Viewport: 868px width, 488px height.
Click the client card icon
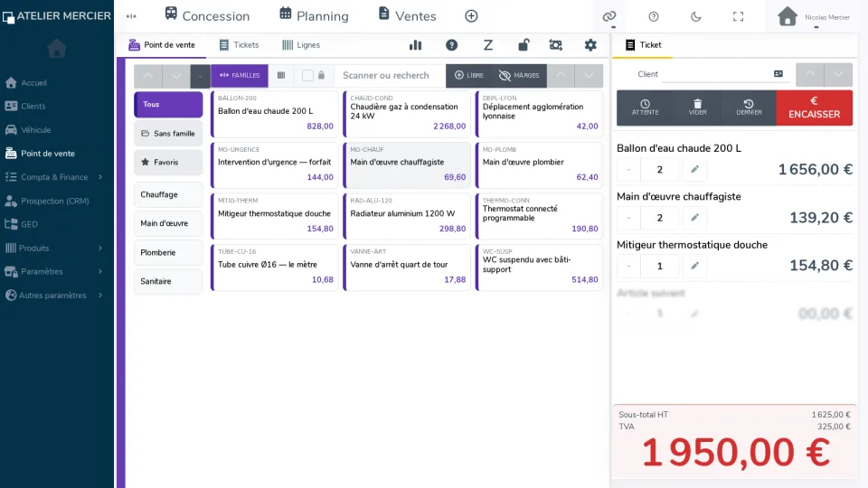click(778, 73)
